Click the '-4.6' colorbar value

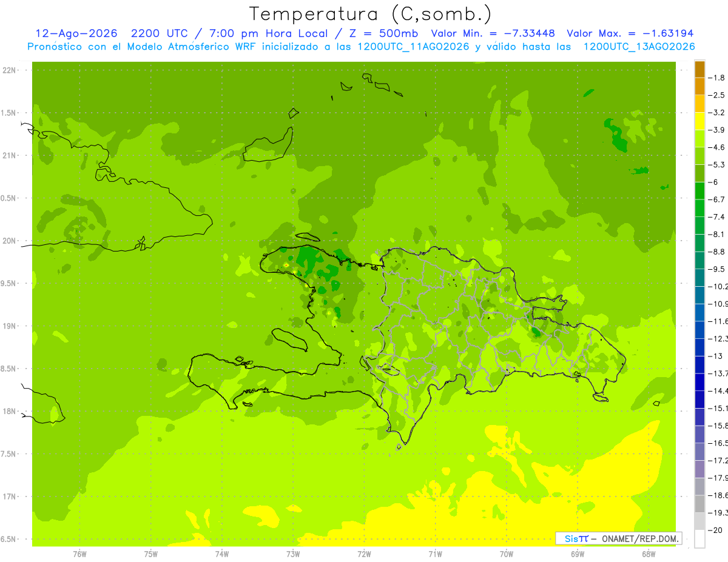[717, 147]
